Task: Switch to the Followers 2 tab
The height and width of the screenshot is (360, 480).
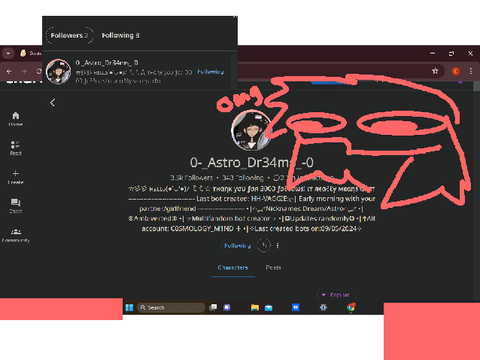Action: pos(69,35)
